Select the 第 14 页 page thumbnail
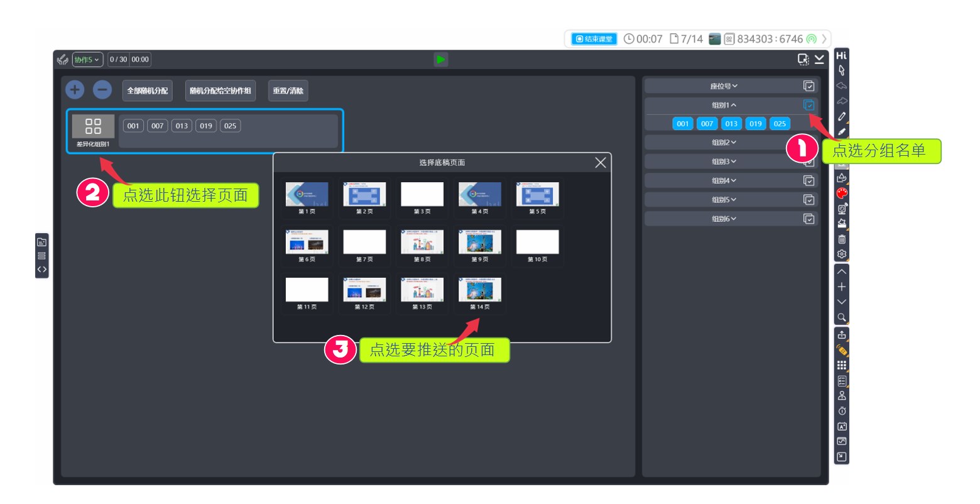This screenshot has width=980, height=504. (480, 291)
